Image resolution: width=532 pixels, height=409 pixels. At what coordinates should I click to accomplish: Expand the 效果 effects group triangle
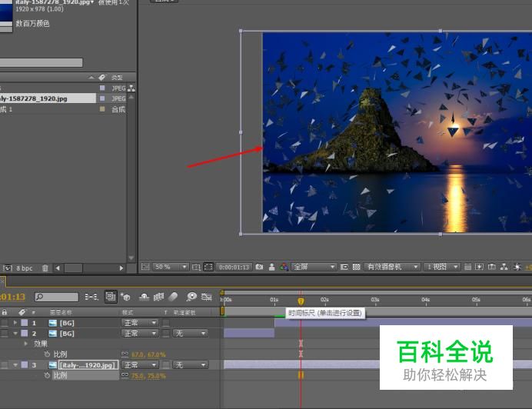point(26,344)
